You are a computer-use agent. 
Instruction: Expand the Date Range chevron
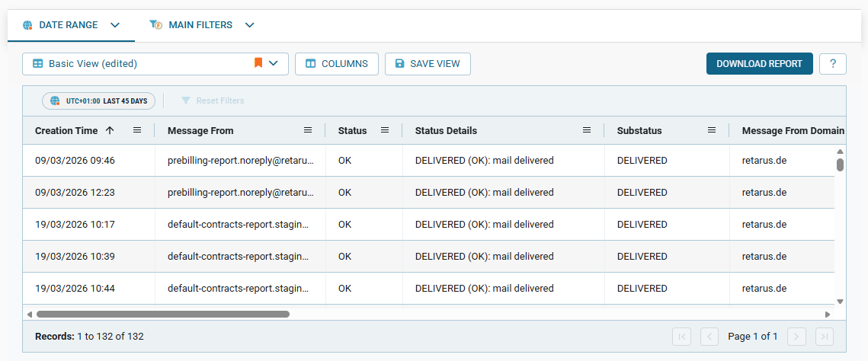[114, 25]
